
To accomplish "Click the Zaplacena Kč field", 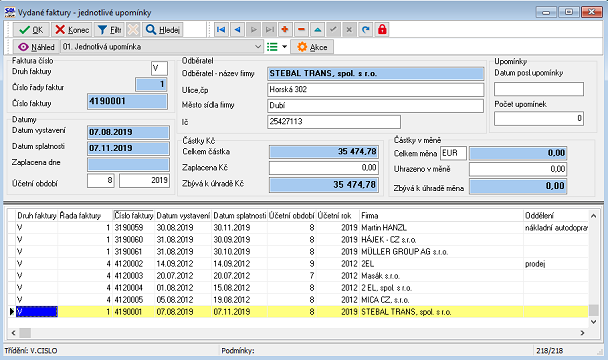I will click(324, 168).
